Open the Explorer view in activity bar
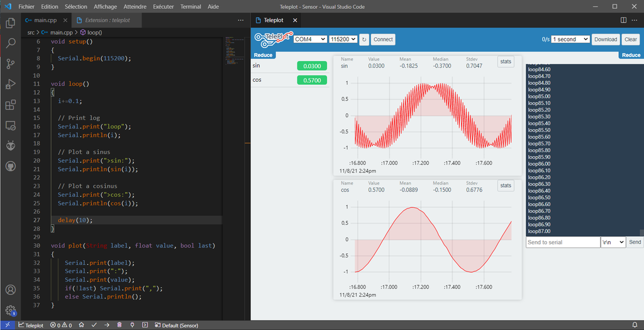Image resolution: width=644 pixels, height=330 pixels. click(11, 22)
